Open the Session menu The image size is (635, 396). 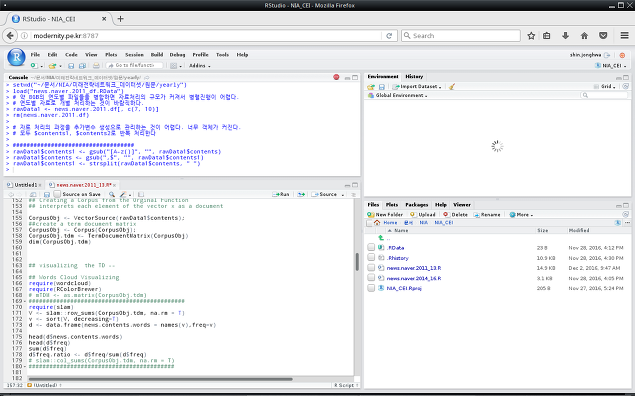(134, 55)
